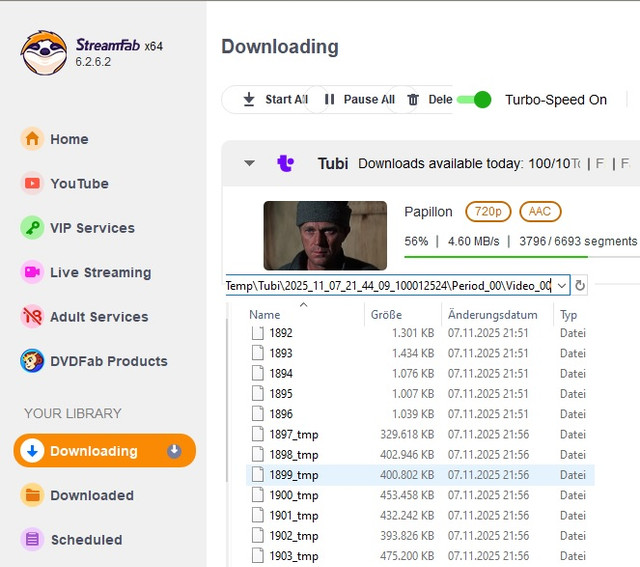Refresh the file explorer folder view

[x=580, y=286]
